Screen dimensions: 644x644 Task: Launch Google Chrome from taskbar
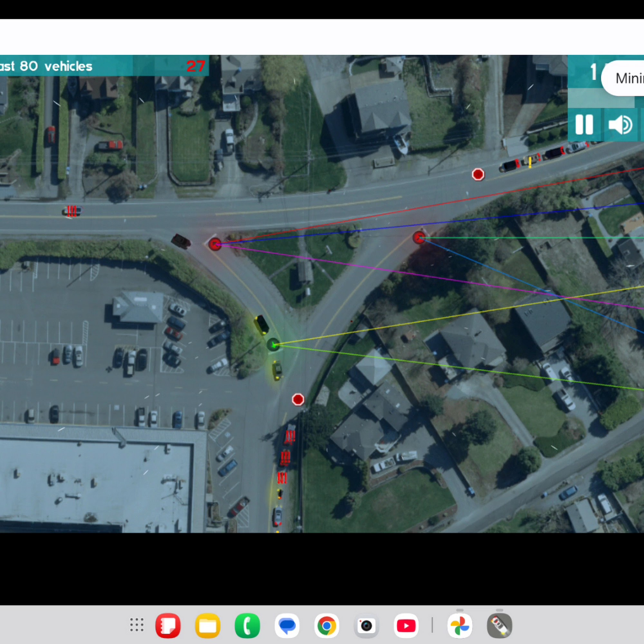[x=327, y=625]
